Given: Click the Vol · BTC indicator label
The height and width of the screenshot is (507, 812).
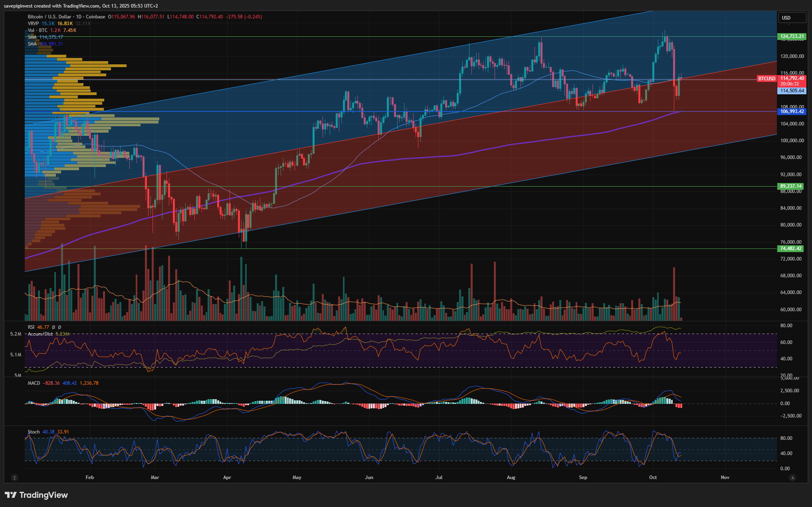Looking at the screenshot, I should point(38,30).
